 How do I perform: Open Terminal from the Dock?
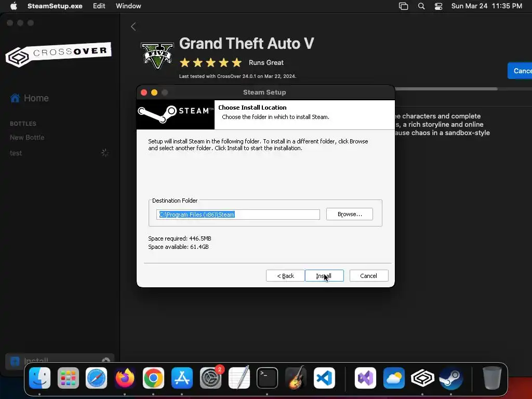267,378
